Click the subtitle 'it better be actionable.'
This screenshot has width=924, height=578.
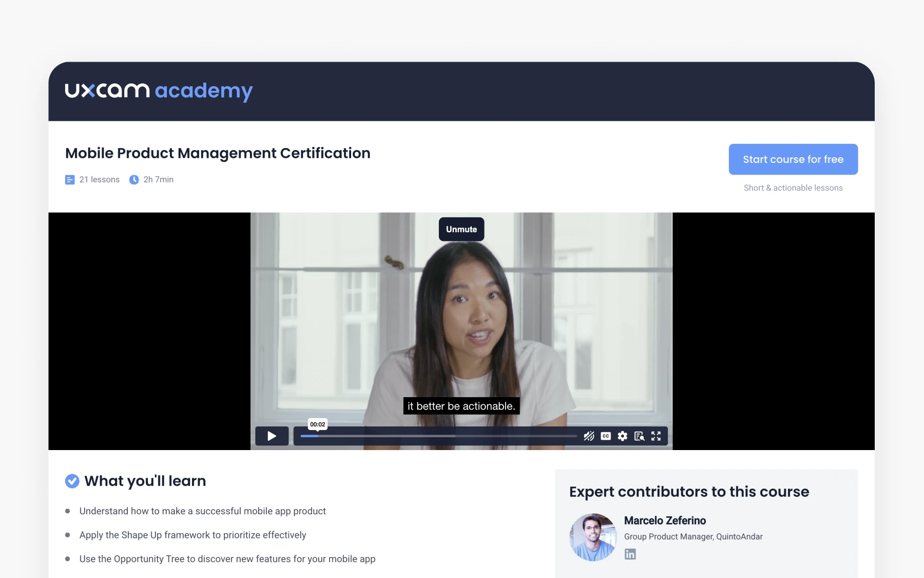pyautogui.click(x=461, y=406)
